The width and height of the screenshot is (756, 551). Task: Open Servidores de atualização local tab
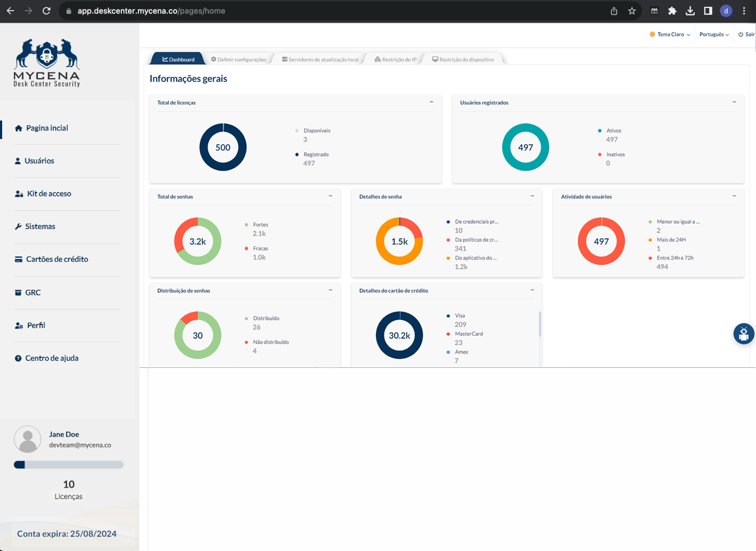pyautogui.click(x=320, y=59)
